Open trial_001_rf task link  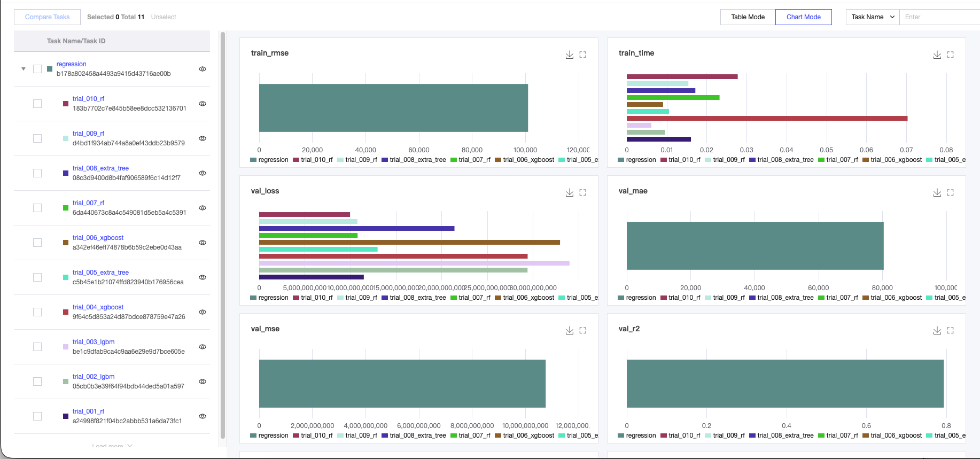point(89,411)
